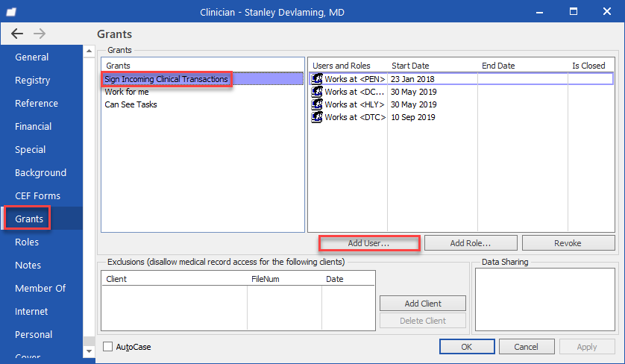
Task: Click the Add Role... button
Action: pos(471,243)
